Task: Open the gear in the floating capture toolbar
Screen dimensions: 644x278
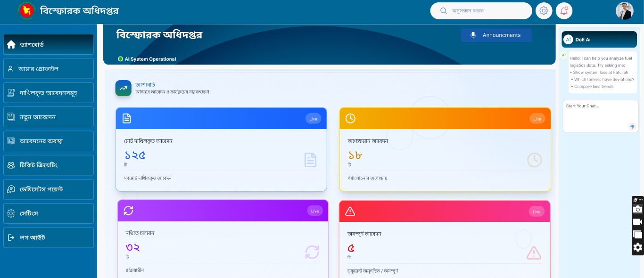Action: (638, 247)
